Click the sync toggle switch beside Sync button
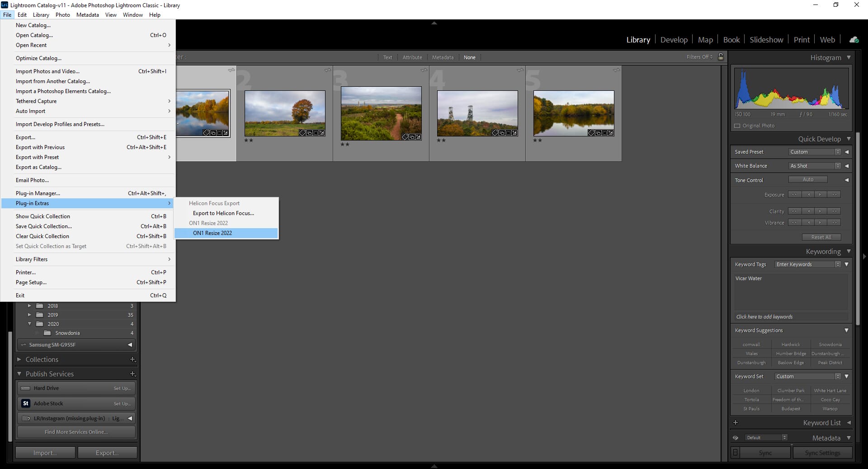 click(736, 452)
